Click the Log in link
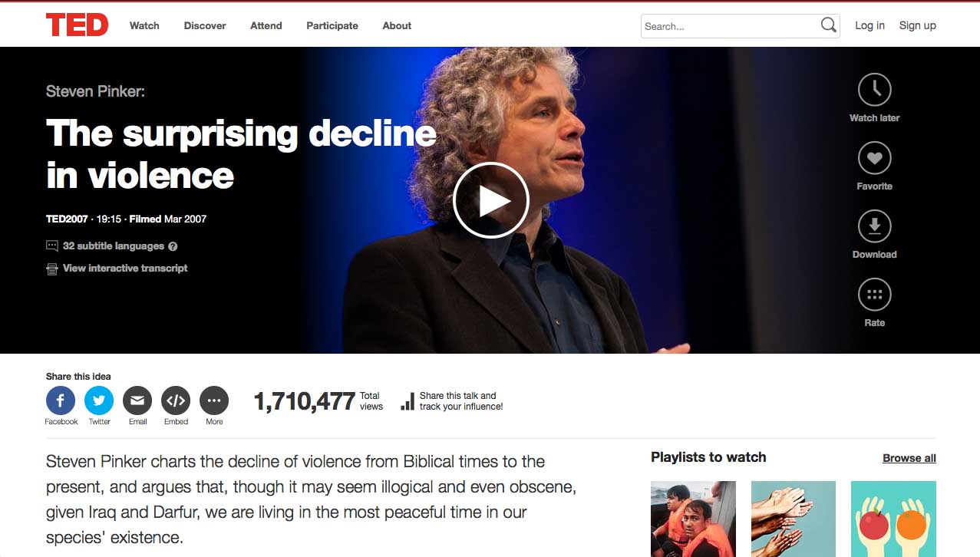The width and height of the screenshot is (980, 557). [x=869, y=25]
